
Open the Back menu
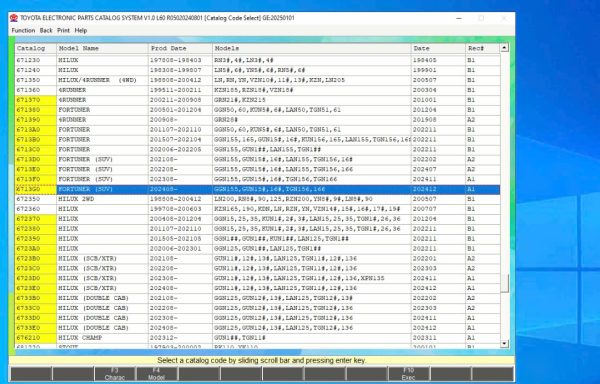[46, 31]
